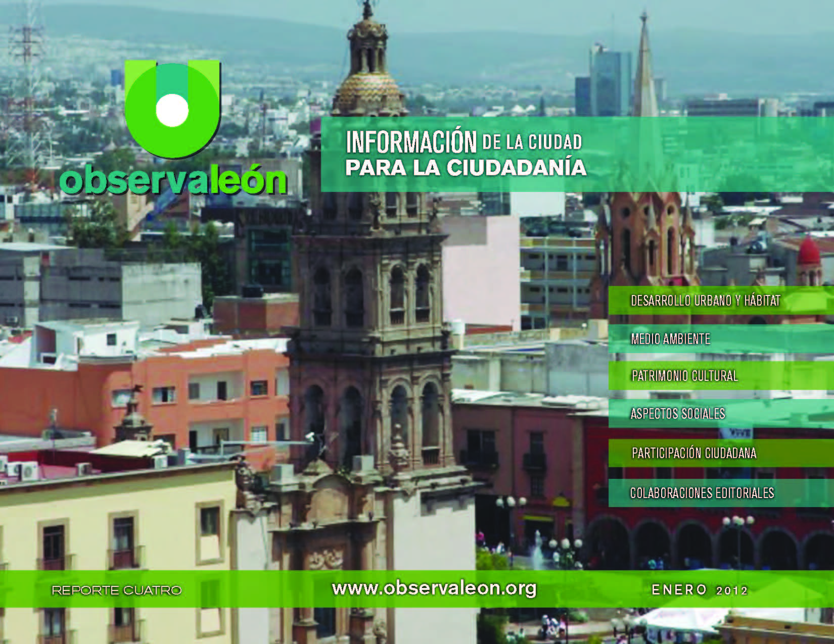
Task: Open the Desarrollo Urbano y Hábitat section
Action: tap(705, 301)
